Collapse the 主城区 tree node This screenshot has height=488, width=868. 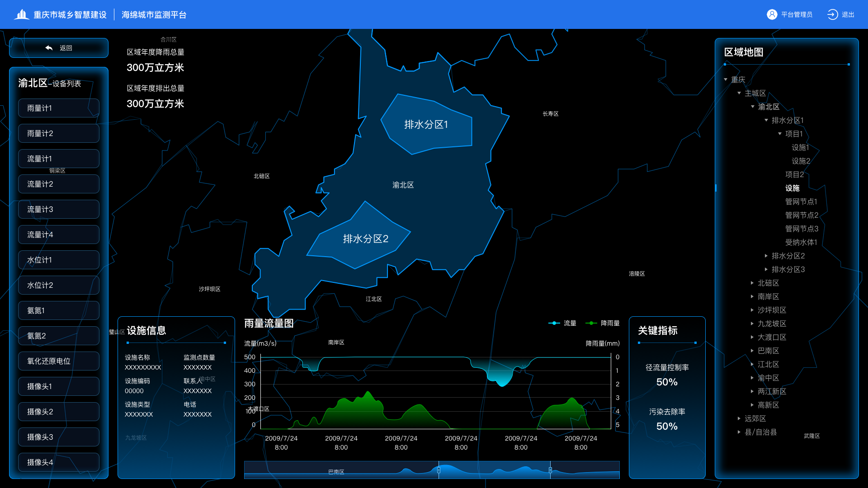click(x=739, y=93)
